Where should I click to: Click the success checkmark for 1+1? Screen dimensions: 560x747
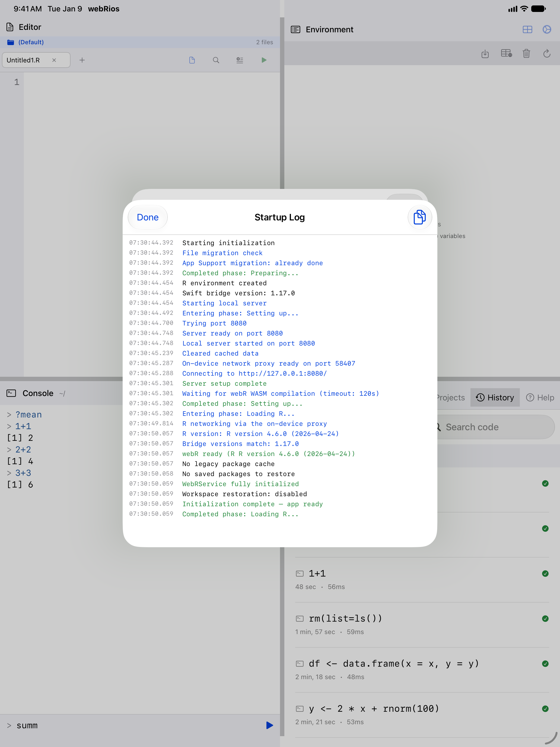[545, 574]
